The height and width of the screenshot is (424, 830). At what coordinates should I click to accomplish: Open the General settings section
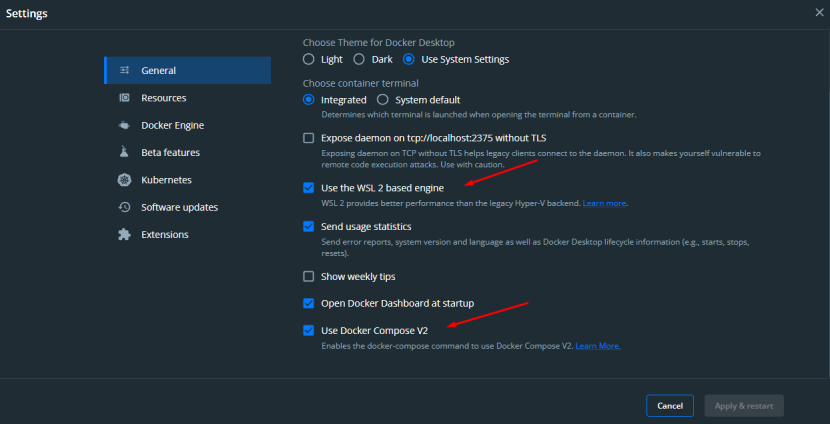point(187,70)
